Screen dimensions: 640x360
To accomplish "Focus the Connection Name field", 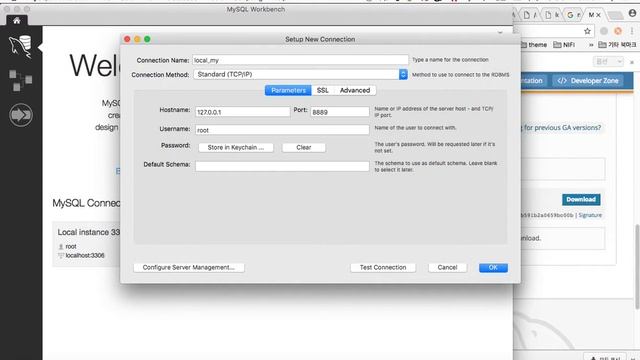I will [300, 60].
